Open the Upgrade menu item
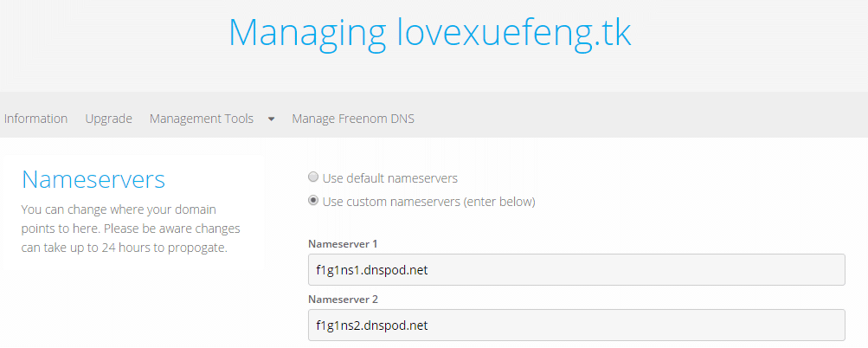Viewport: 868px width, 348px height. point(108,119)
